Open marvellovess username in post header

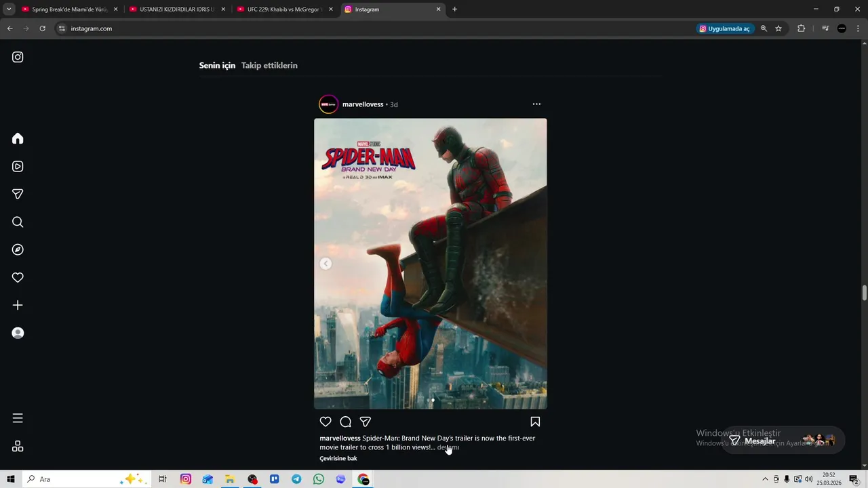pos(363,104)
